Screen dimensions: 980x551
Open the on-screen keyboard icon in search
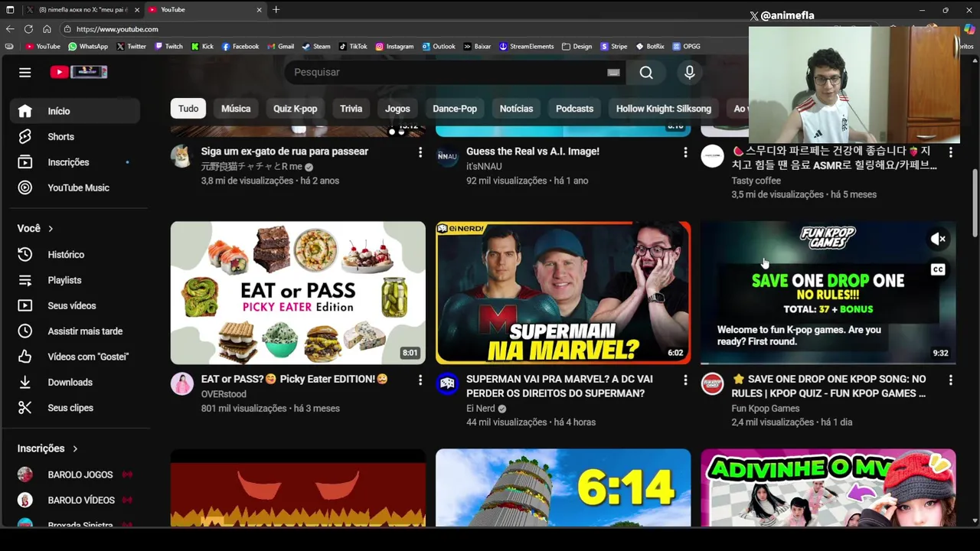click(613, 72)
